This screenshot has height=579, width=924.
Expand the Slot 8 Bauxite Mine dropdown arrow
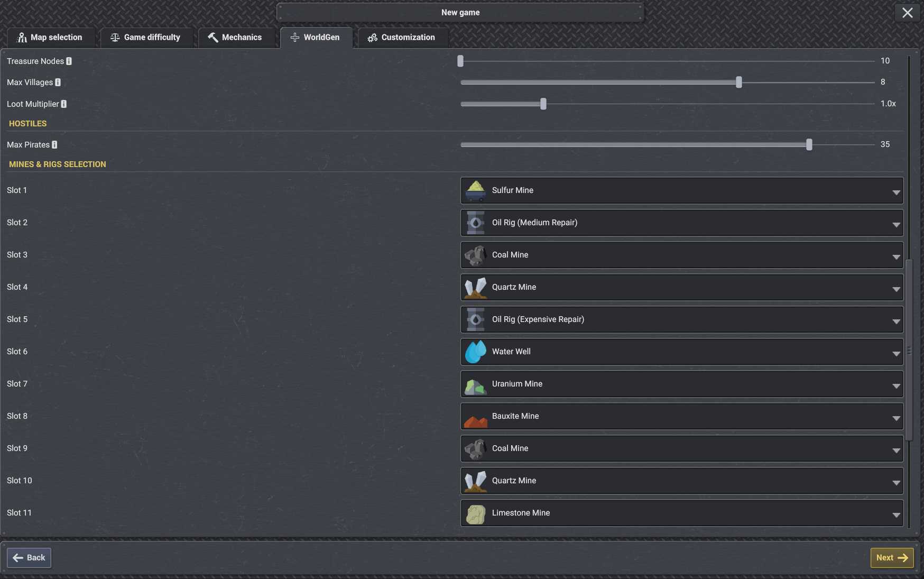896,418
